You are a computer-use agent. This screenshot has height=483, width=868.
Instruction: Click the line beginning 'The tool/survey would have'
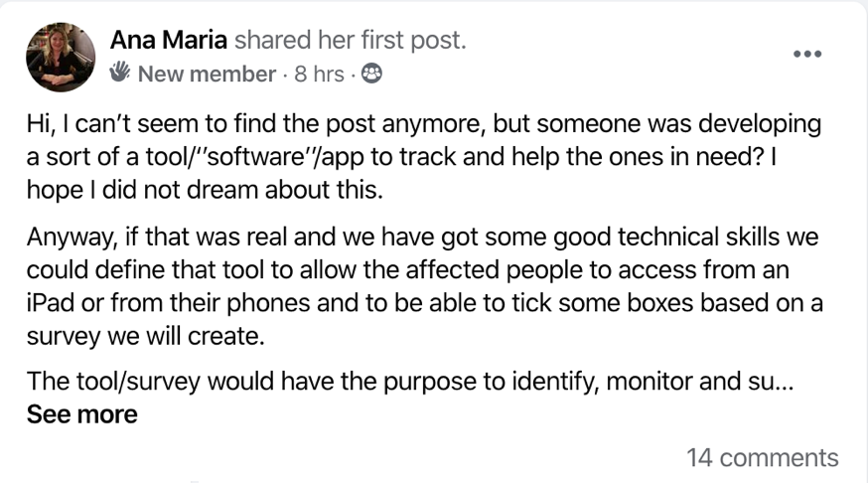[410, 382]
